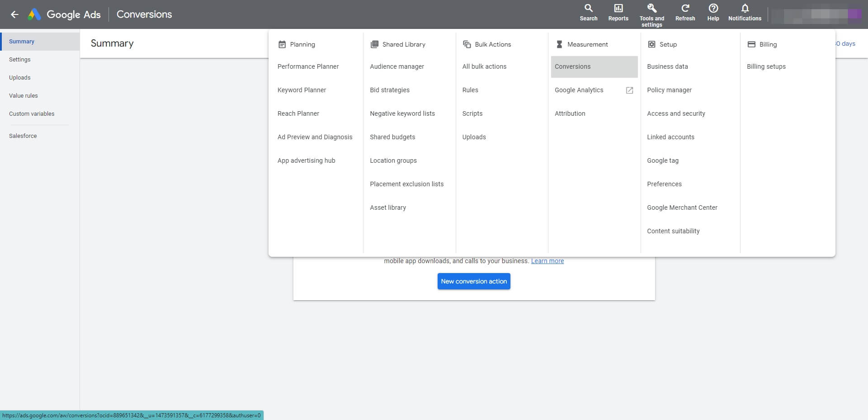Open the Notifications bell icon
The image size is (868, 420).
tap(745, 8)
